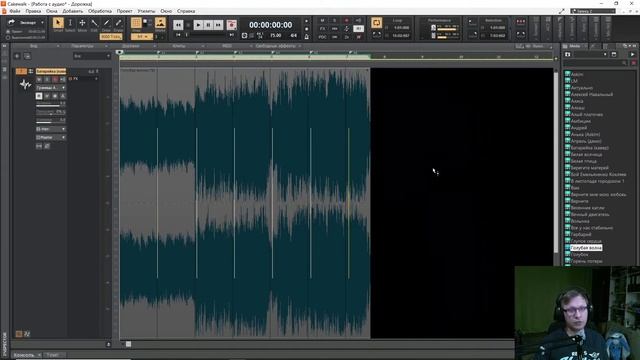Click the time display 00:00:00:00
Screen dimensions: 640x360
[270, 25]
